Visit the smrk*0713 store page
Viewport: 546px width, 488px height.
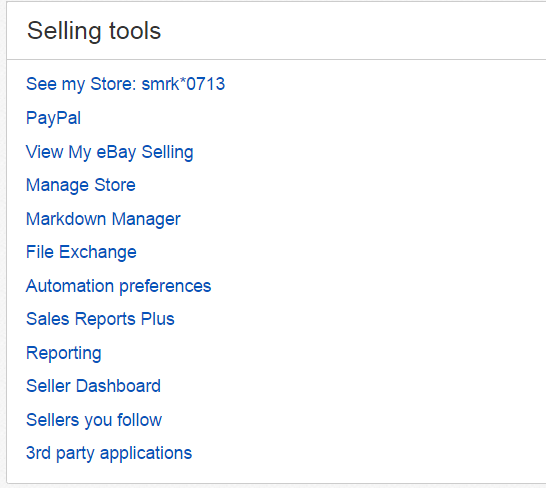pyautogui.click(x=126, y=84)
